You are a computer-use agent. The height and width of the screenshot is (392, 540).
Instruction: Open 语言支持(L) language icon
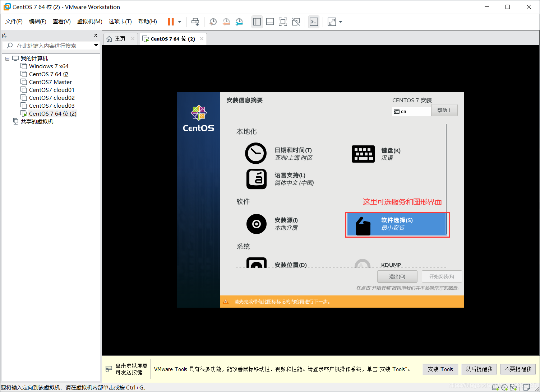coord(257,179)
